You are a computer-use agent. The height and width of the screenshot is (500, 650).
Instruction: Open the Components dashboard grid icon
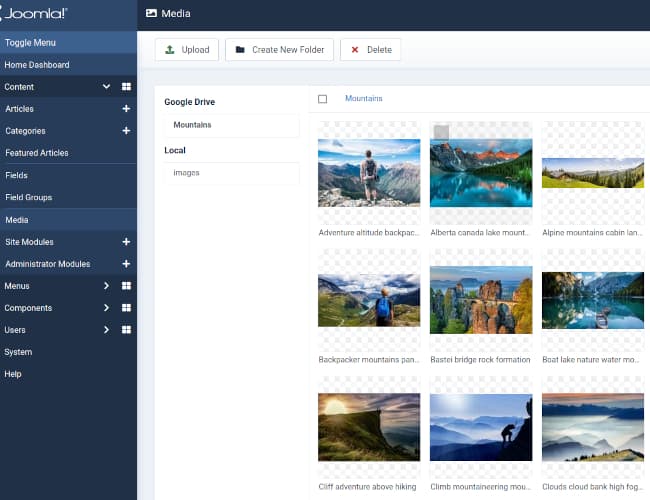(x=126, y=308)
